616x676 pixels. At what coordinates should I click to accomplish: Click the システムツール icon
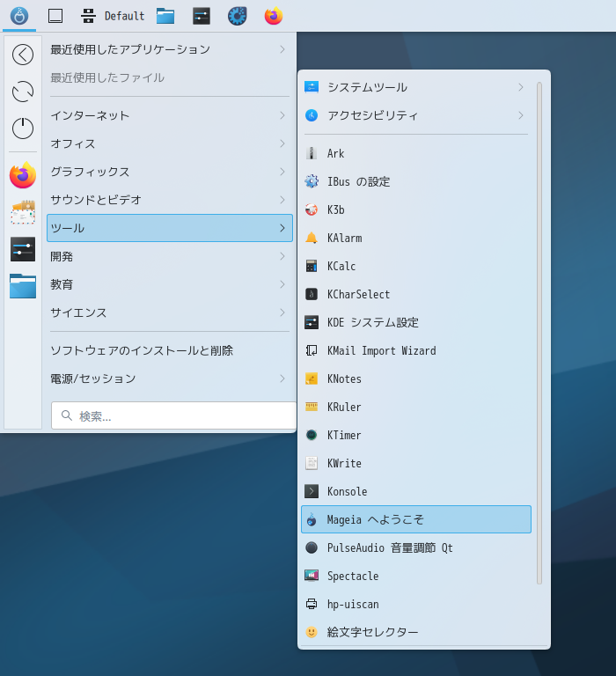(x=312, y=87)
